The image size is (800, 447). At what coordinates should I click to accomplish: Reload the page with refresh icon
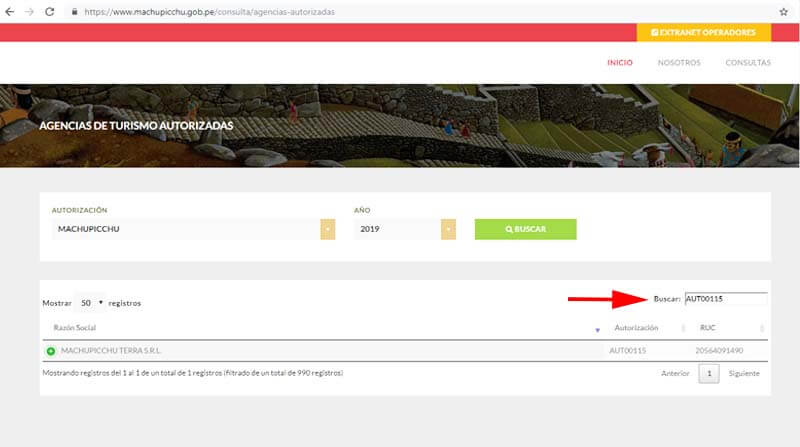click(x=49, y=11)
